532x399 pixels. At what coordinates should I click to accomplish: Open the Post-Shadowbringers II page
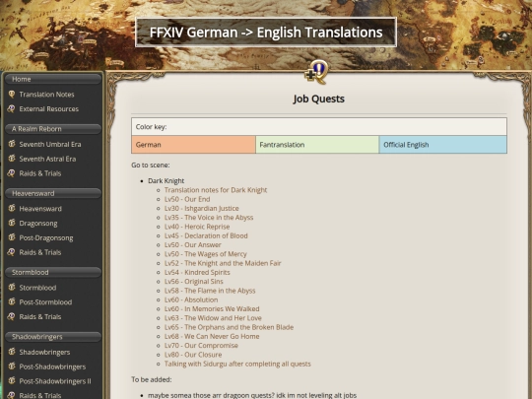coord(55,381)
